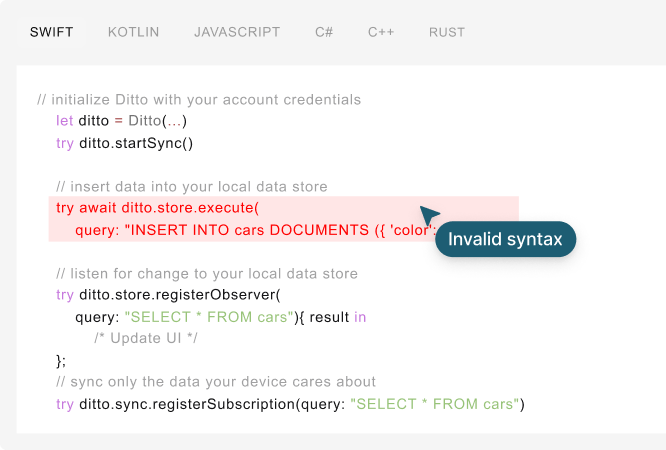
Task: Click the comment "// listen for change to your local data store"
Action: [x=207, y=274]
